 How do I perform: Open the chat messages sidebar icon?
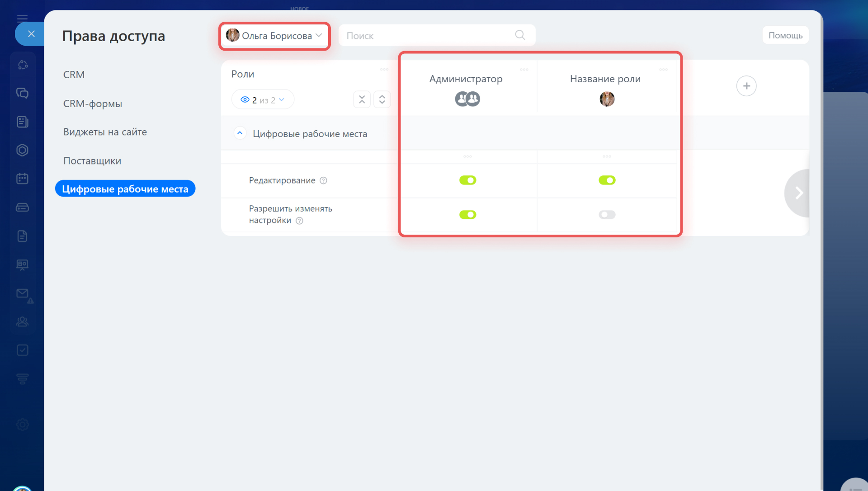[22, 93]
